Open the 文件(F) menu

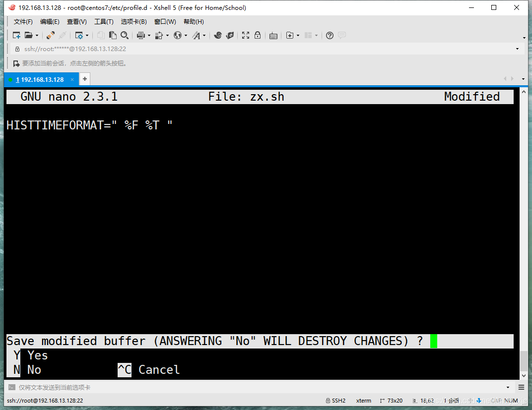point(23,22)
